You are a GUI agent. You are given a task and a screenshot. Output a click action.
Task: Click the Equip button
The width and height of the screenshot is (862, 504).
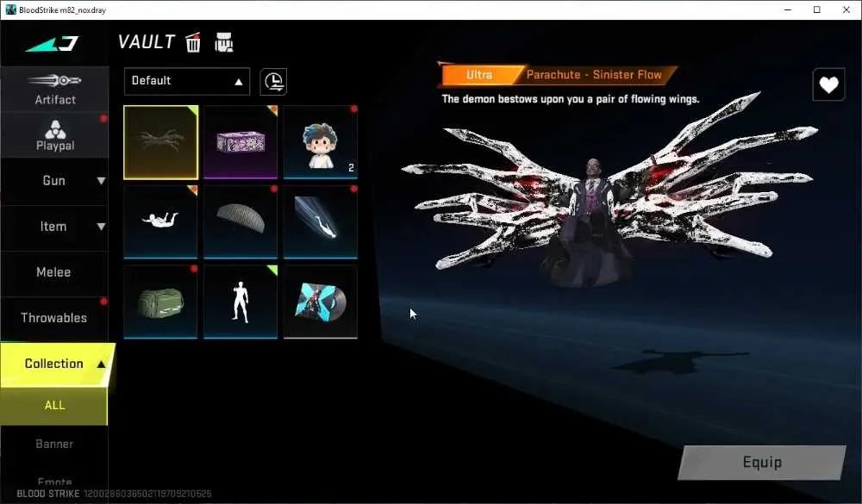click(x=762, y=463)
